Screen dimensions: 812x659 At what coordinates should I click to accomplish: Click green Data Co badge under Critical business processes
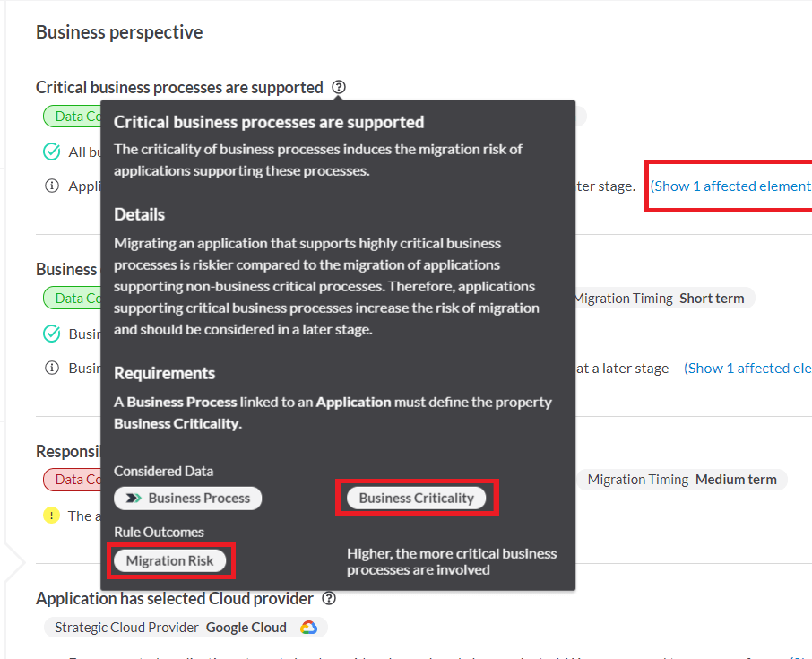coord(72,116)
